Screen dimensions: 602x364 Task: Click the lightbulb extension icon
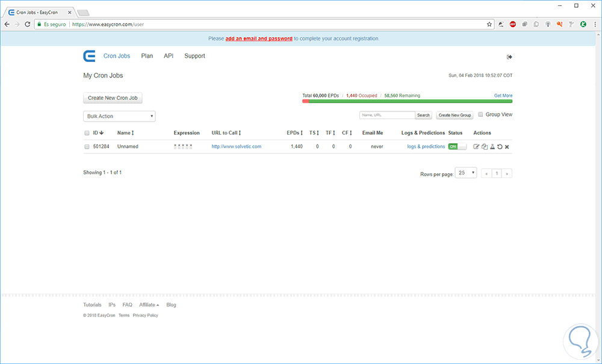tap(548, 24)
